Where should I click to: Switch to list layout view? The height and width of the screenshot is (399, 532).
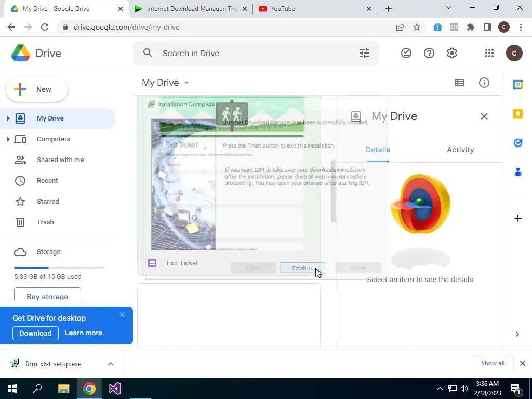tap(459, 83)
